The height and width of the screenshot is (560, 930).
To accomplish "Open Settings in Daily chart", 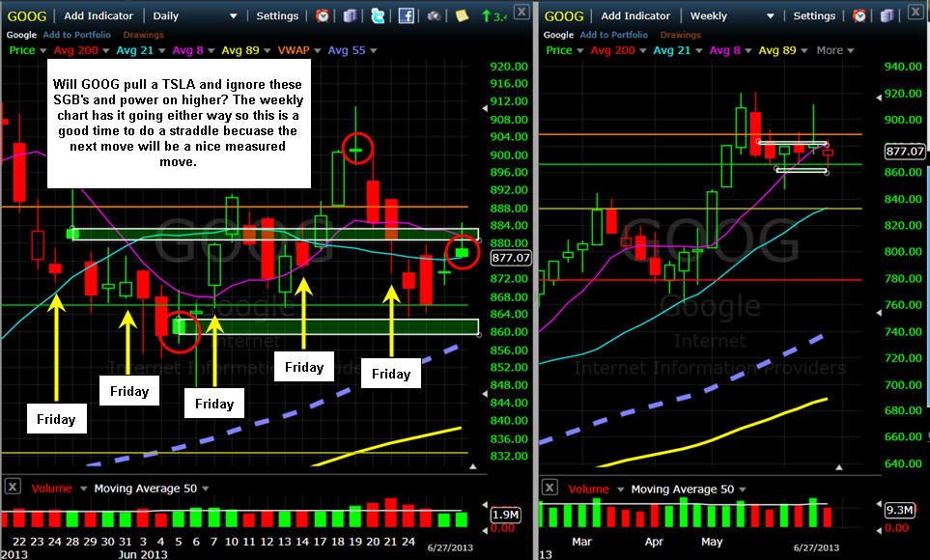I will pos(277,16).
